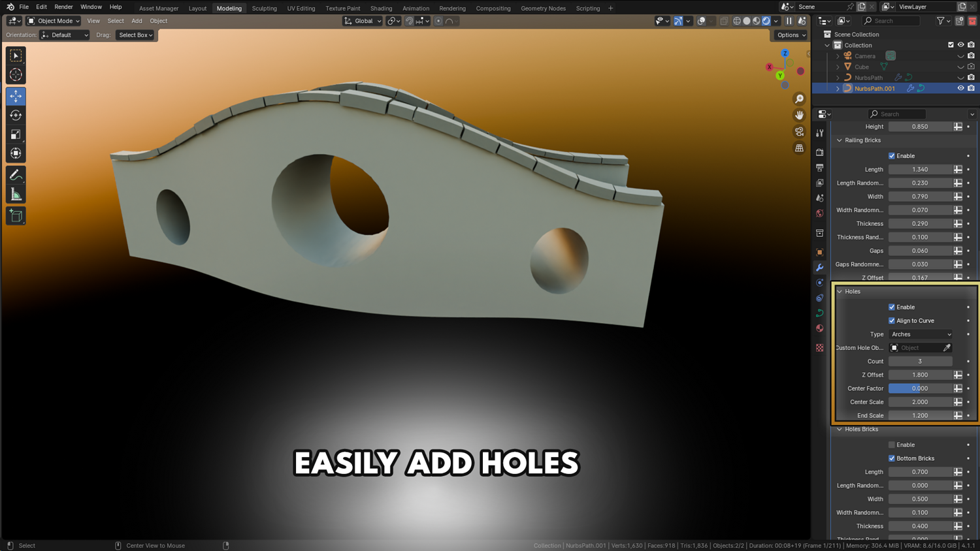
Task: Select the Measure ruler tool
Action: (x=16, y=195)
